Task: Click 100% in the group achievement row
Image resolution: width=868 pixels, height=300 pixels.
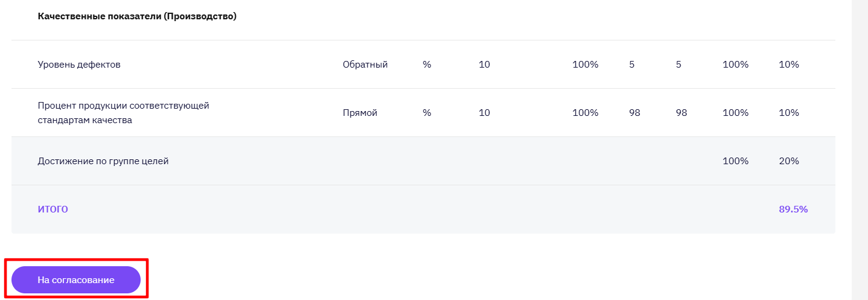Action: 735,161
